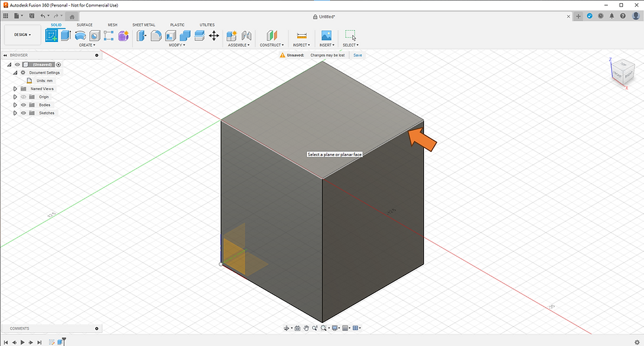Select the Create Sketch tool
The height and width of the screenshot is (346, 644).
[51, 36]
